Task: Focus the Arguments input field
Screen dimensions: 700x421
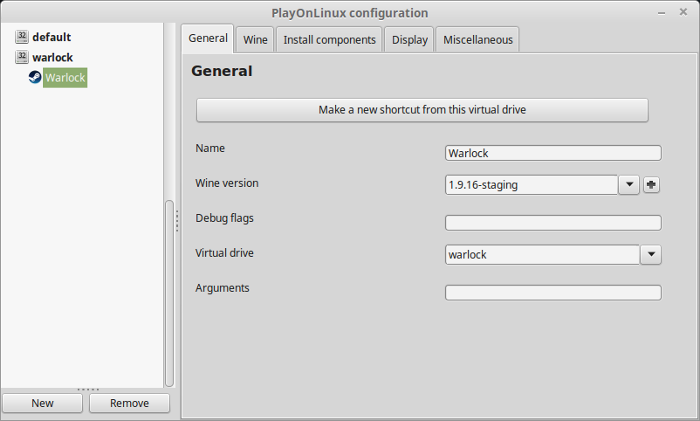Action: coord(553,292)
